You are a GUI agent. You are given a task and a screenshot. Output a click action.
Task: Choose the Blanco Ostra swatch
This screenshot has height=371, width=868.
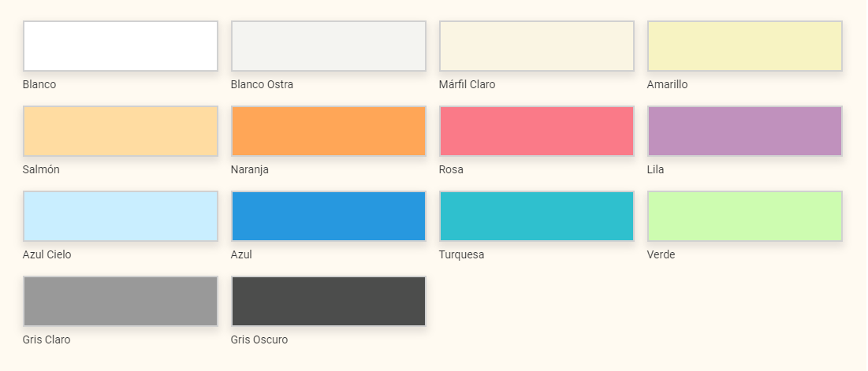pos(328,46)
